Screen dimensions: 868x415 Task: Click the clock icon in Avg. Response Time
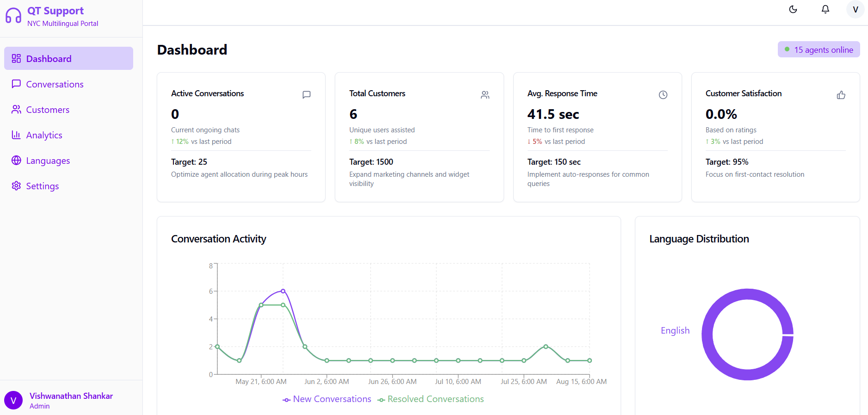(663, 95)
